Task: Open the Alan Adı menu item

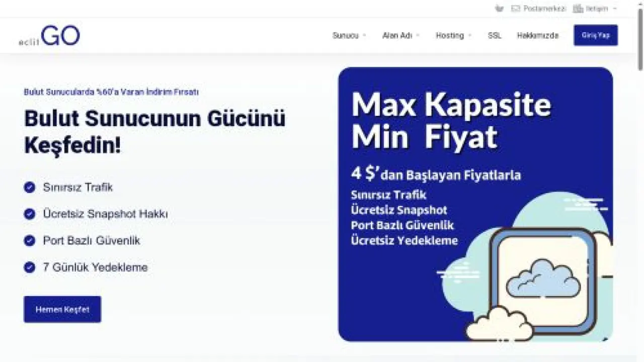Action: tap(397, 36)
